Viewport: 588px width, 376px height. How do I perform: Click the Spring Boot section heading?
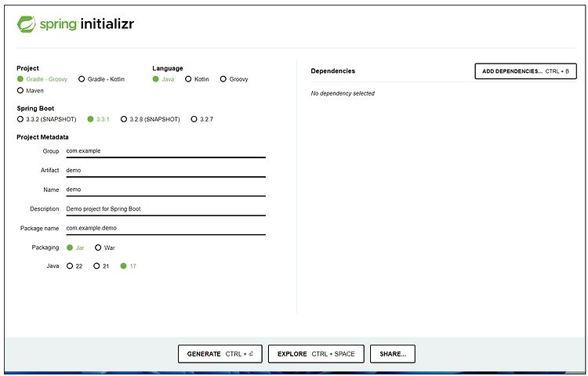click(35, 108)
